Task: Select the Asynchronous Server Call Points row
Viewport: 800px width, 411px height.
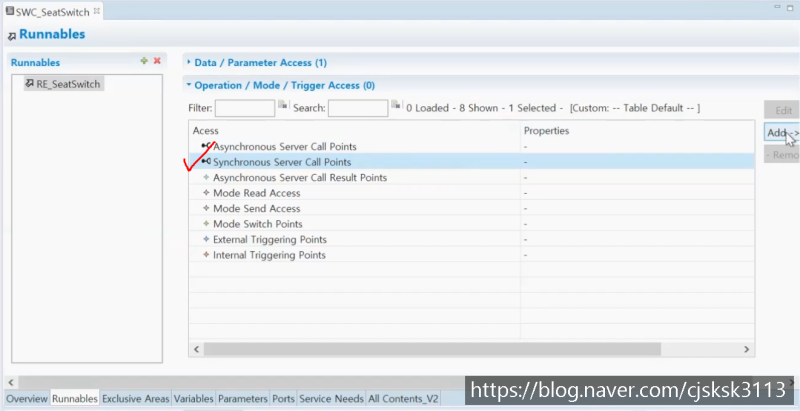Action: coord(471,146)
